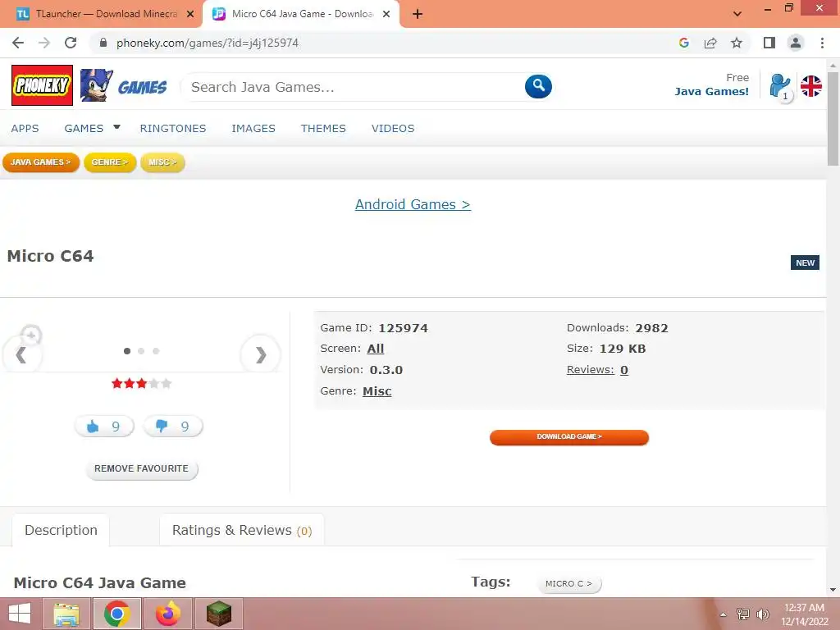Change language via UK flag icon
This screenshot has height=630, width=840.
811,86
